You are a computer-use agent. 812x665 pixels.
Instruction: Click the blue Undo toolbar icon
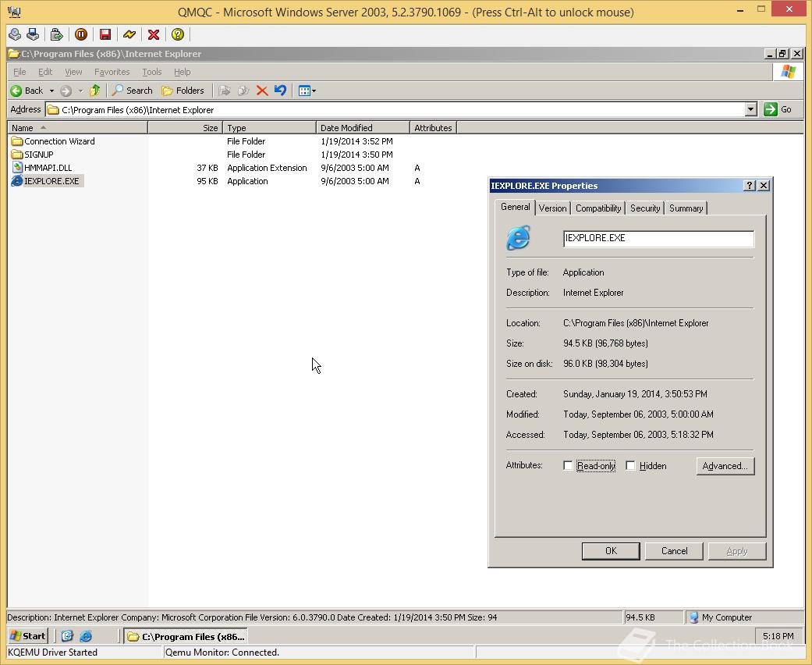[280, 91]
